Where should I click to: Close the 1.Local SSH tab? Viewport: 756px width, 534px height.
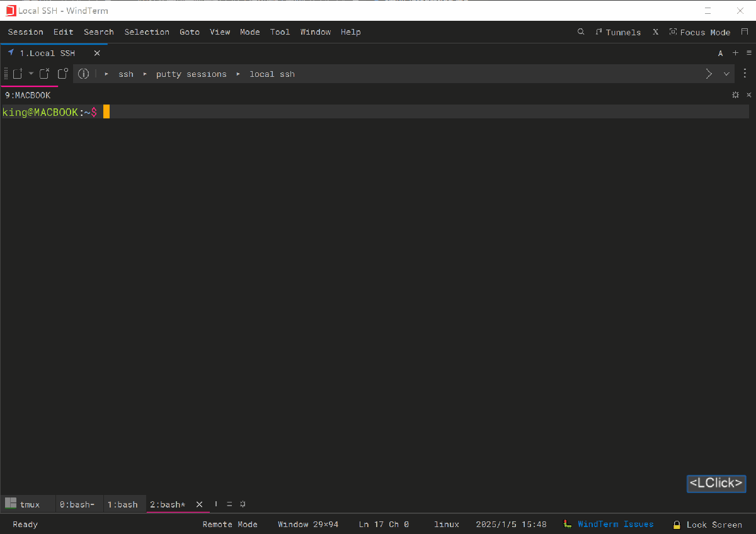97,54
